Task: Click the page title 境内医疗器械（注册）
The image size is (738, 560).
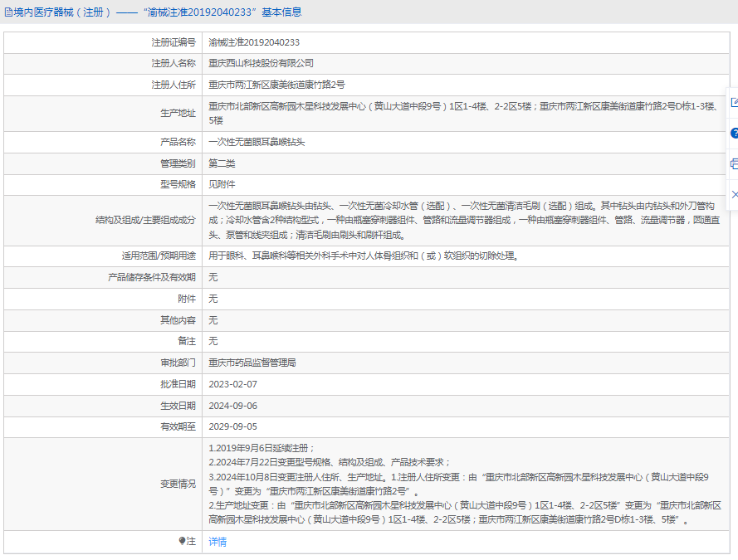Action: (63, 12)
